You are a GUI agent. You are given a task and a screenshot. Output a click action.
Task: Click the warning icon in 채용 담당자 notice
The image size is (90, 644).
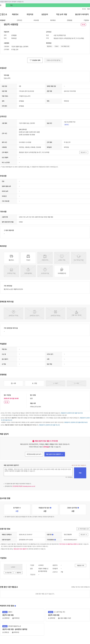[33, 441]
